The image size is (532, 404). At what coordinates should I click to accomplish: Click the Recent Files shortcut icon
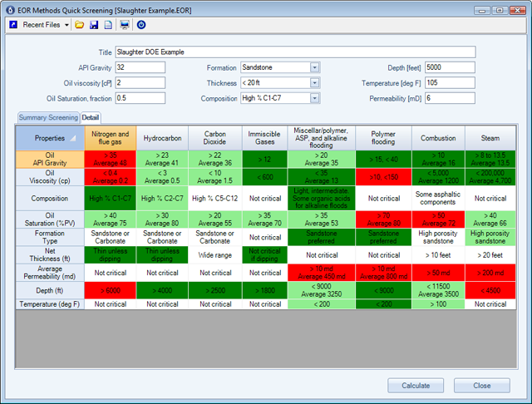13,25
